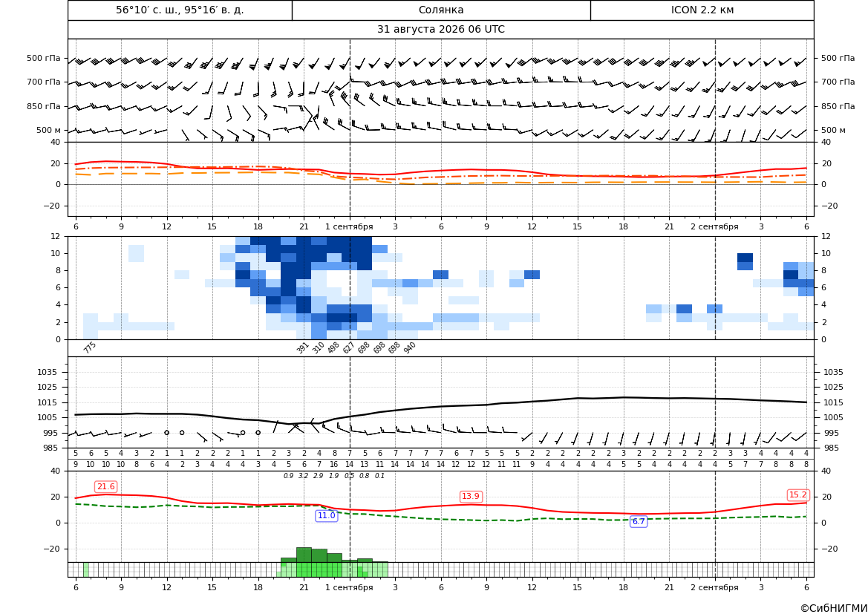Click the tallest green precipitation bar
This screenshot has height=614, width=868.
click(304, 555)
